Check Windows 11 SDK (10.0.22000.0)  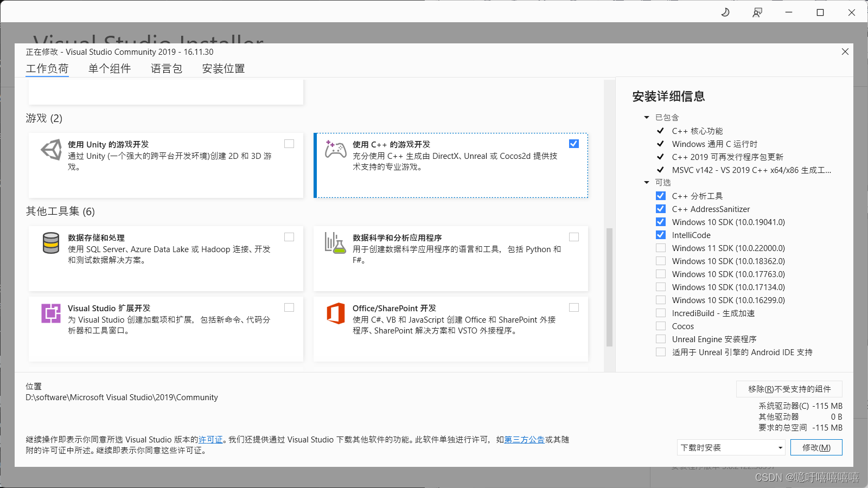[x=660, y=248]
